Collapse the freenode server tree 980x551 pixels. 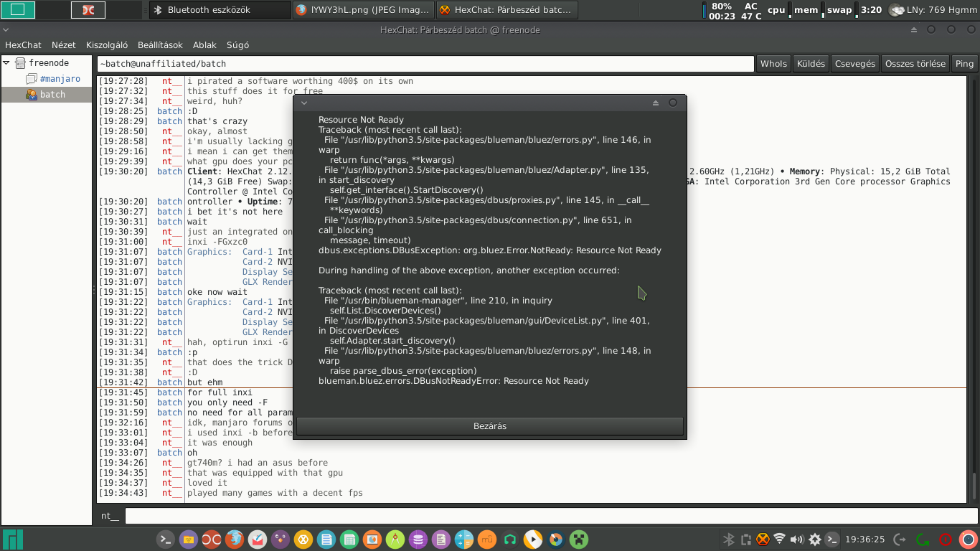pyautogui.click(x=6, y=63)
